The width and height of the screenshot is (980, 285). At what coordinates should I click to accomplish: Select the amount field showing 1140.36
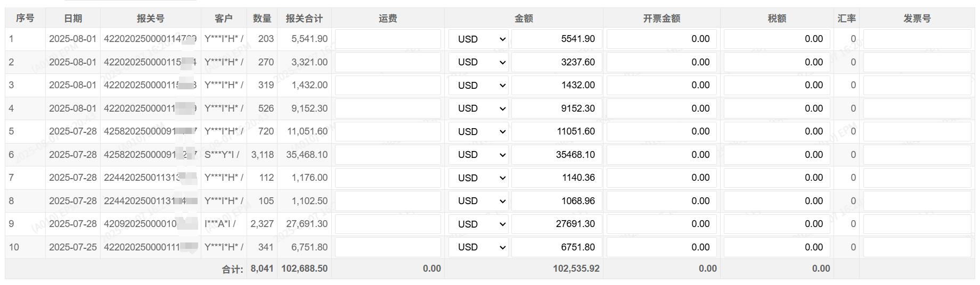pos(557,178)
